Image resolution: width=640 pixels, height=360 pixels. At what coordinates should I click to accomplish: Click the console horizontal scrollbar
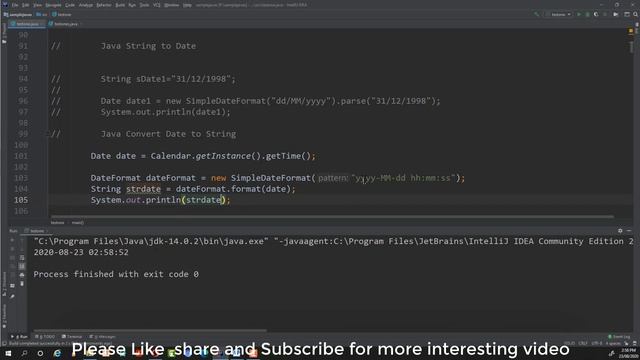coord(150,331)
